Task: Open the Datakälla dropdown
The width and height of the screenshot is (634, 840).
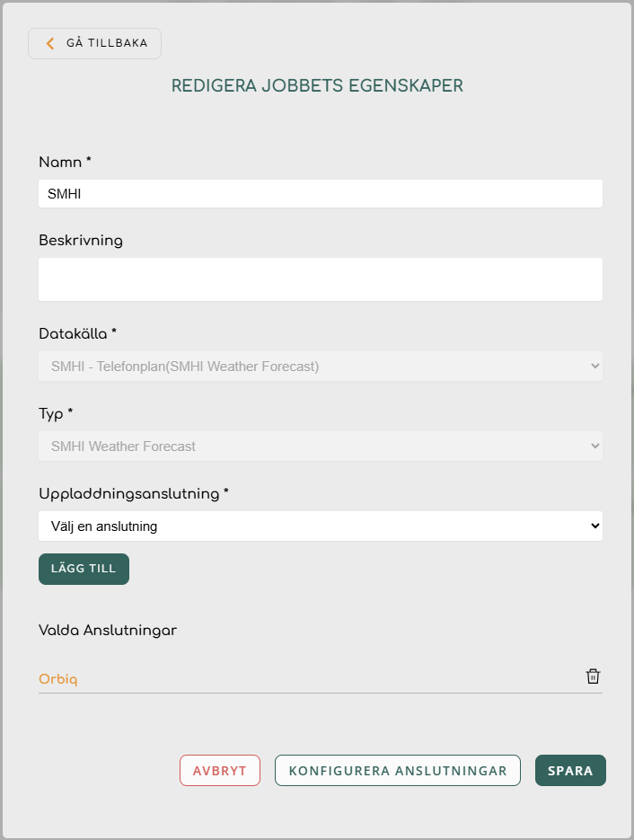Action: pyautogui.click(x=320, y=367)
